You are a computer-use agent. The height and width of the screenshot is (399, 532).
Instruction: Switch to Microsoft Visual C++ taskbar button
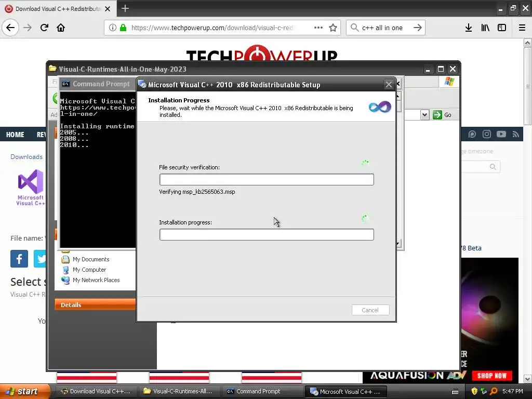[345, 391]
